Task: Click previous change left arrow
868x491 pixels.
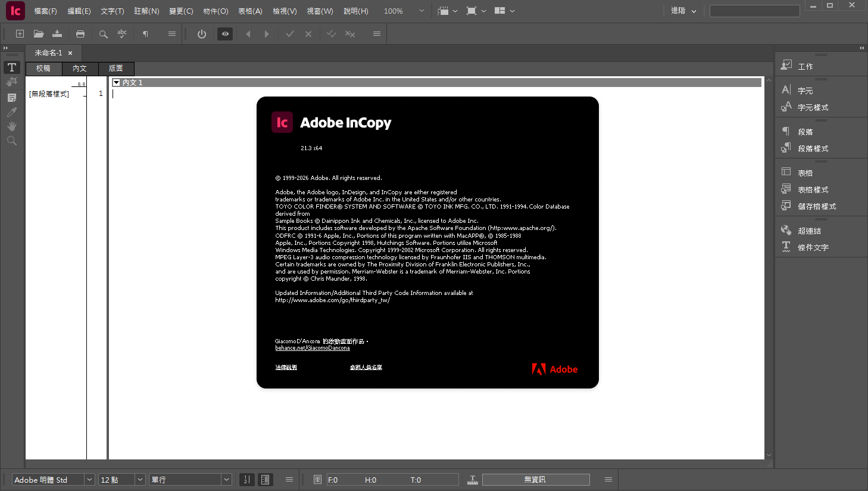Action: 248,34
